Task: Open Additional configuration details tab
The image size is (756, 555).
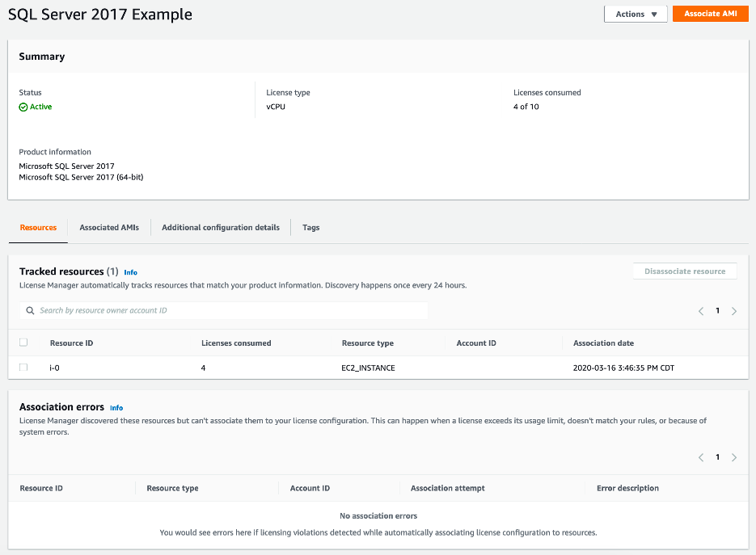Action: (221, 228)
